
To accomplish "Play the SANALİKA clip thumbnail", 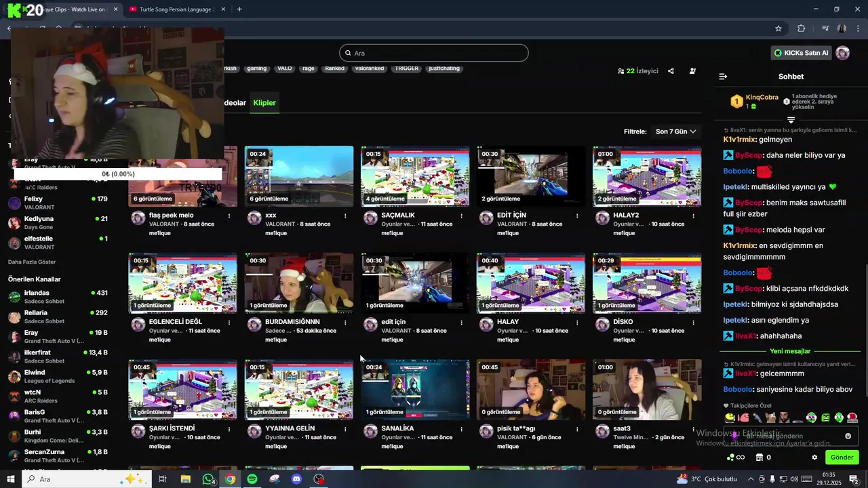I will pos(415,389).
